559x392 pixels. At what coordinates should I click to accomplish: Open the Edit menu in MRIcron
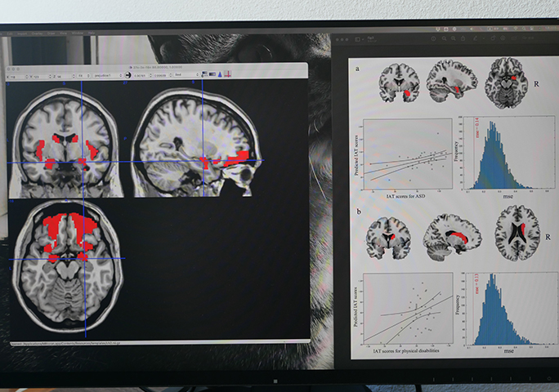[11, 33]
